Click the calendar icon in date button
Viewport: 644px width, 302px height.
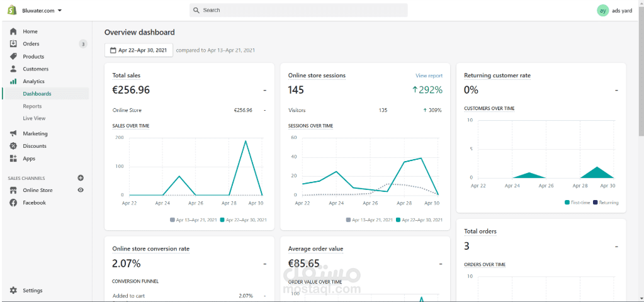click(x=113, y=50)
